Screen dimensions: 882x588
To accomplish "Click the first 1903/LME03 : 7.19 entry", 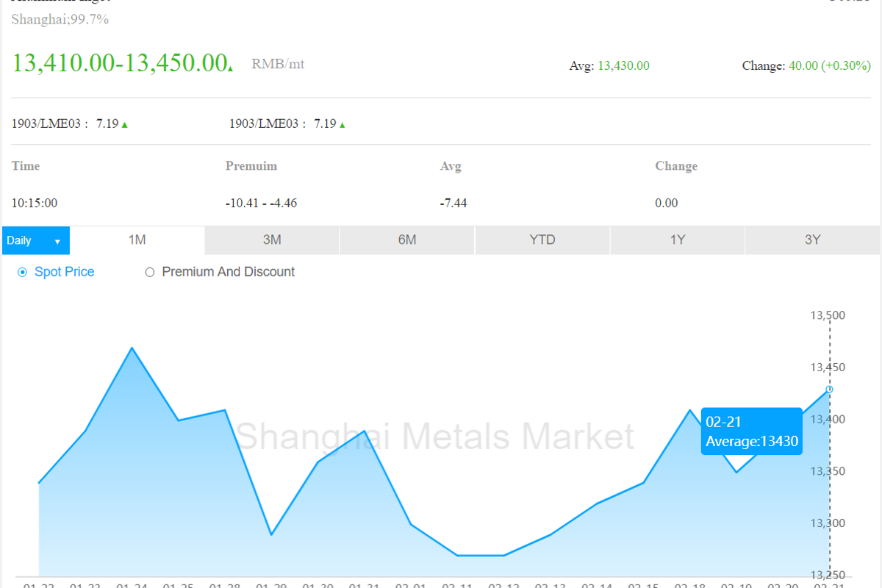I will pyautogui.click(x=70, y=124).
